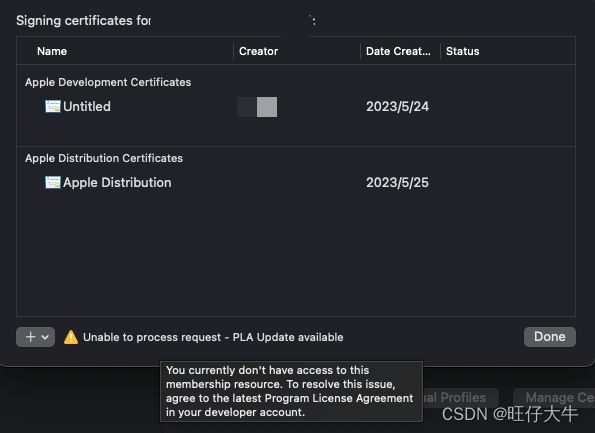Click the Untitled certificate icon
Screen dimensions: 595x433
[53, 107]
